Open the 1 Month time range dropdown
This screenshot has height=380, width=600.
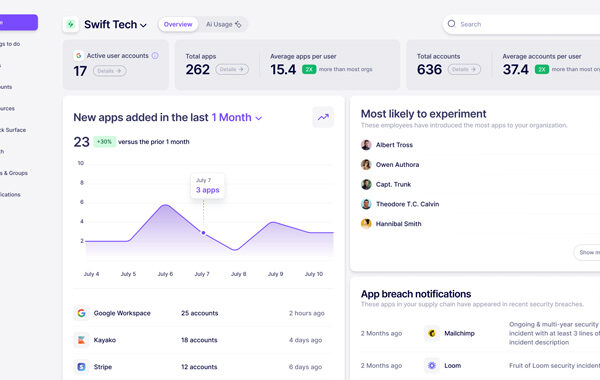(x=237, y=117)
